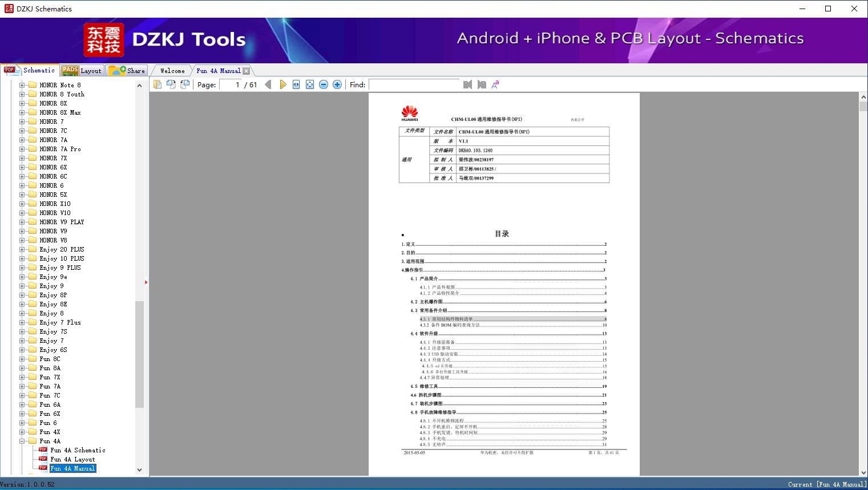Close the Fun 4A Manual tab

246,71
